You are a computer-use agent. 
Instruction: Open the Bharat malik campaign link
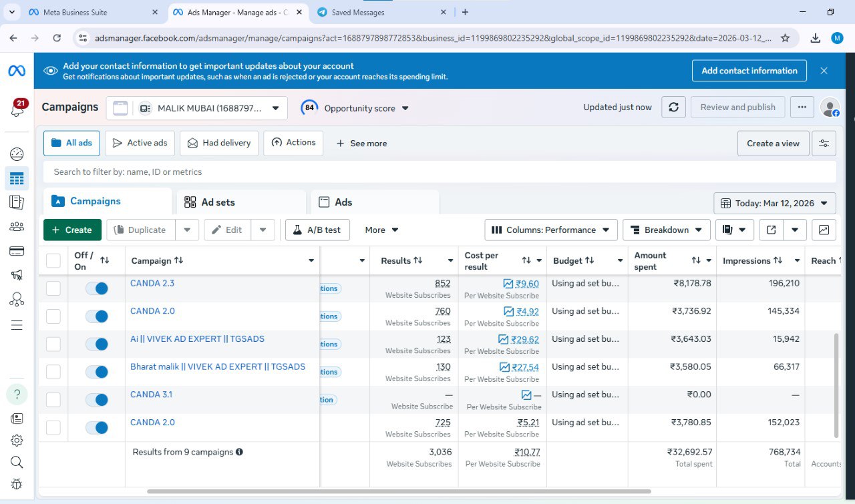[218, 366]
